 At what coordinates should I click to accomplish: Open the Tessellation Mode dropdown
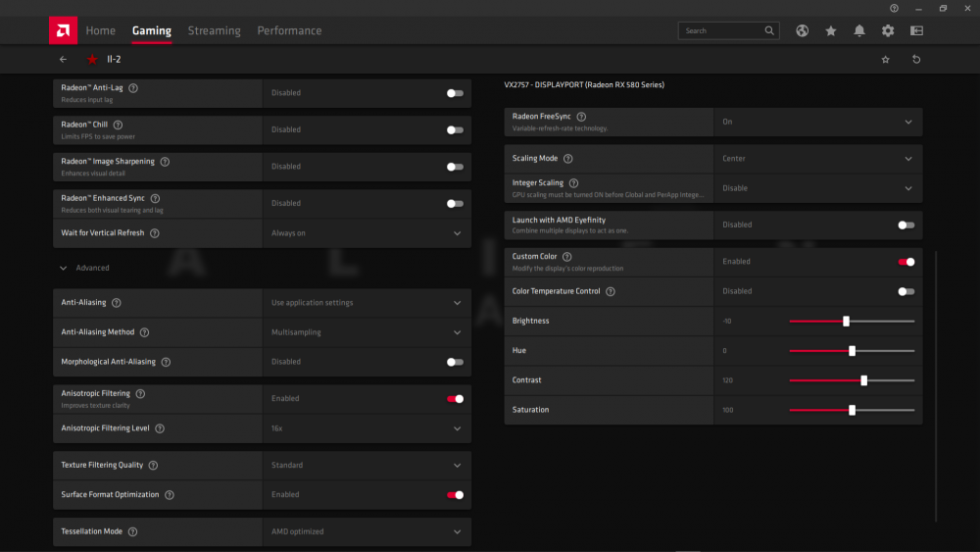point(457,531)
